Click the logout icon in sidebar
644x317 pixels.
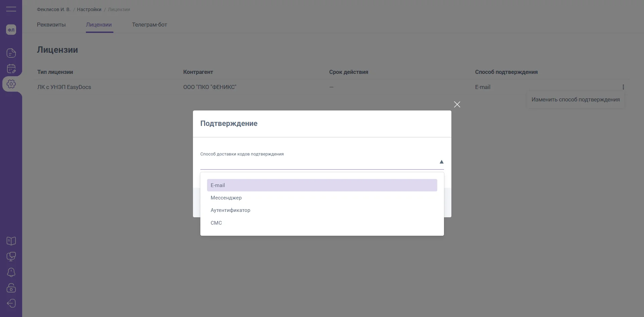tap(11, 303)
